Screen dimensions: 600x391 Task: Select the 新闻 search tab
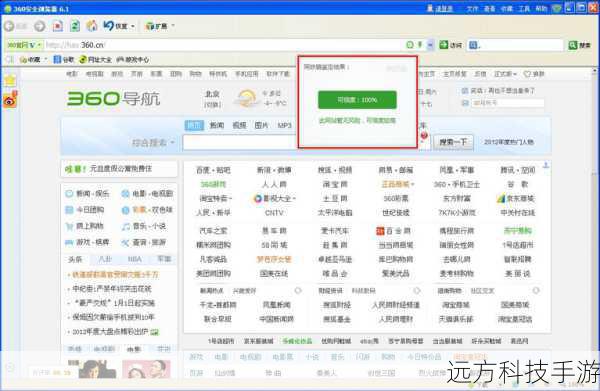[x=217, y=125]
